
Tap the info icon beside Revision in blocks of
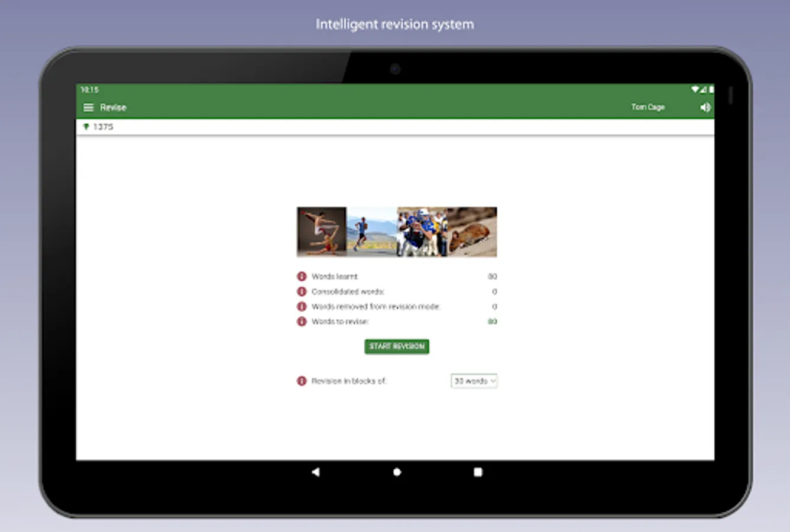tap(302, 381)
